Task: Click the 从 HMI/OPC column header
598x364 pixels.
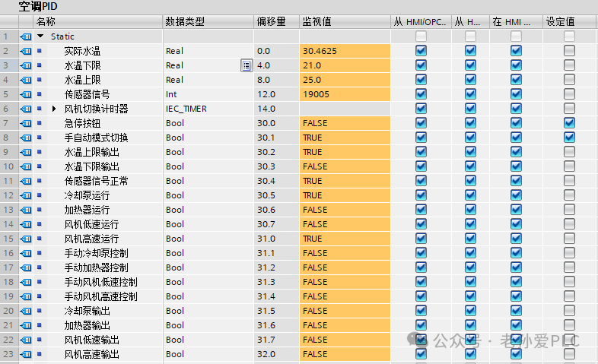Action: point(421,22)
